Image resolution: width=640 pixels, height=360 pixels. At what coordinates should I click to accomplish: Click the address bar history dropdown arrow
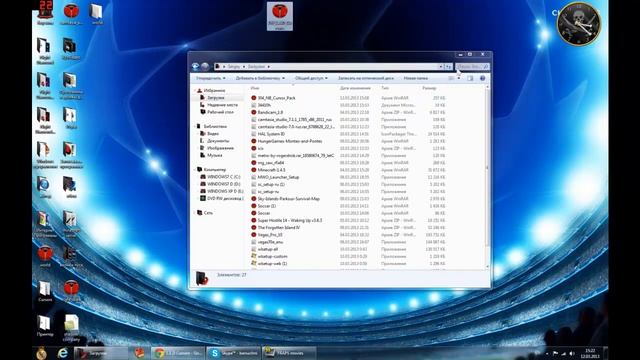coord(440,67)
